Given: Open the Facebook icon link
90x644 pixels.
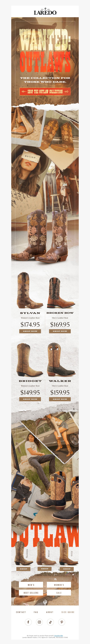Looking at the screenshot, I should pyautogui.click(x=28, y=622).
